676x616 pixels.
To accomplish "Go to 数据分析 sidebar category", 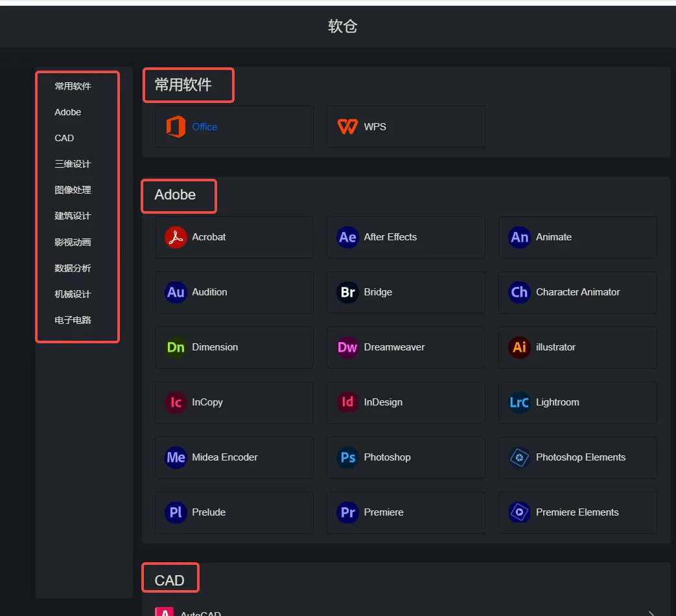I will tap(73, 268).
